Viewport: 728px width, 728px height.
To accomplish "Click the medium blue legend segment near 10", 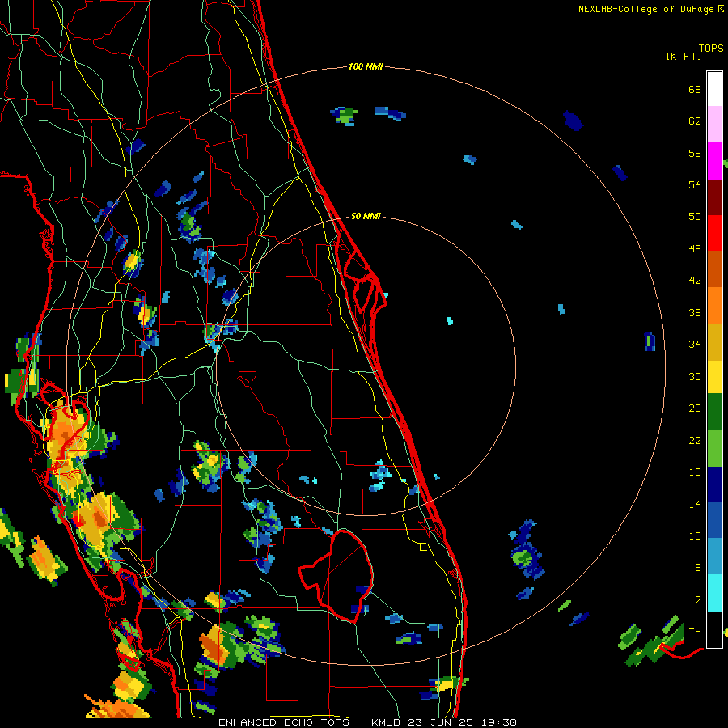I will [x=714, y=520].
